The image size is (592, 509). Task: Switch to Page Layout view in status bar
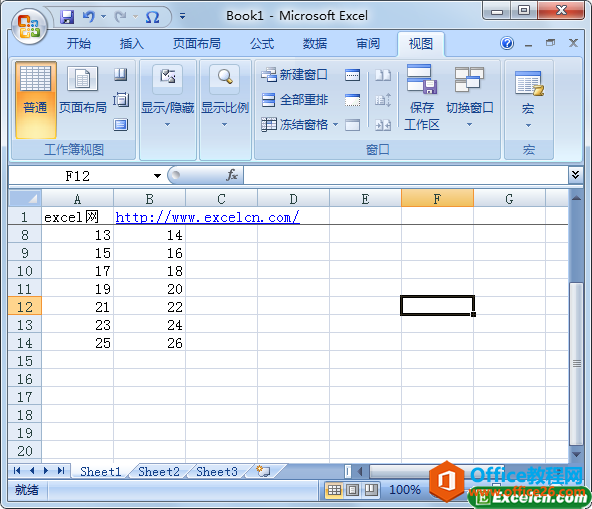[x=353, y=490]
